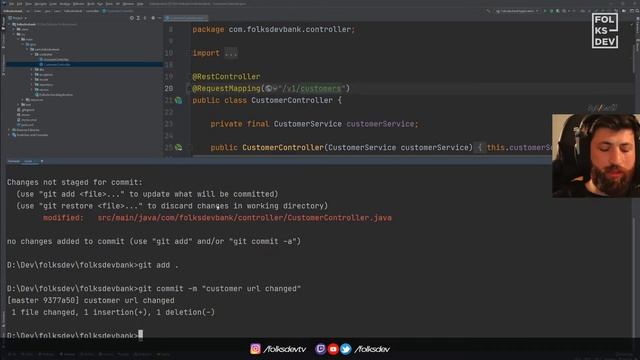Select AccountController in the project tree
This screenshot has width=640, height=360.
pos(56,60)
